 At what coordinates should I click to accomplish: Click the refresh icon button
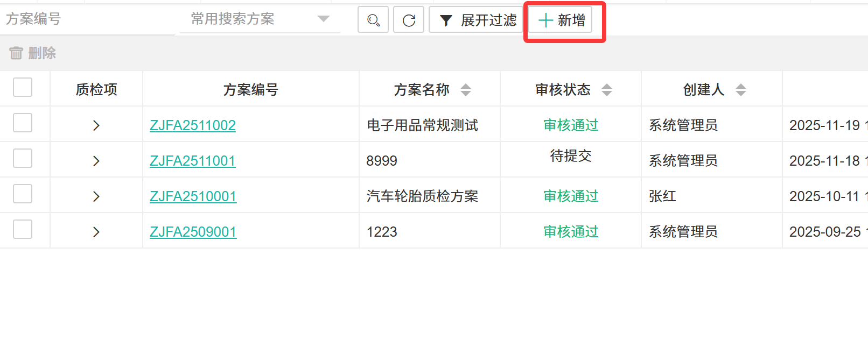coord(409,20)
